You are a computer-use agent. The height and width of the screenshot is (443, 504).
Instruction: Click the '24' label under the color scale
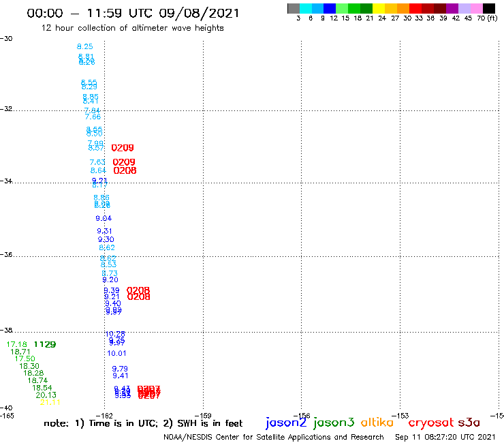382,18
